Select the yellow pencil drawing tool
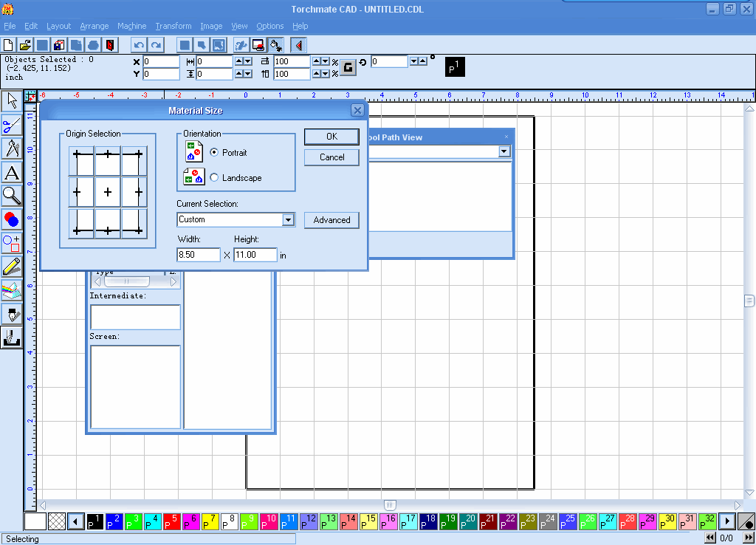Screen dimensions: 756x545 [x=12, y=267]
